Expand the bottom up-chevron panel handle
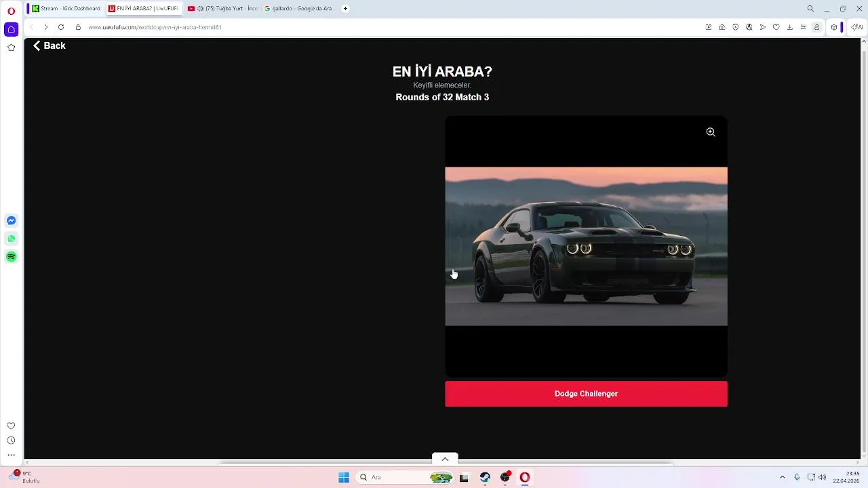The height and width of the screenshot is (488, 868). 445,459
